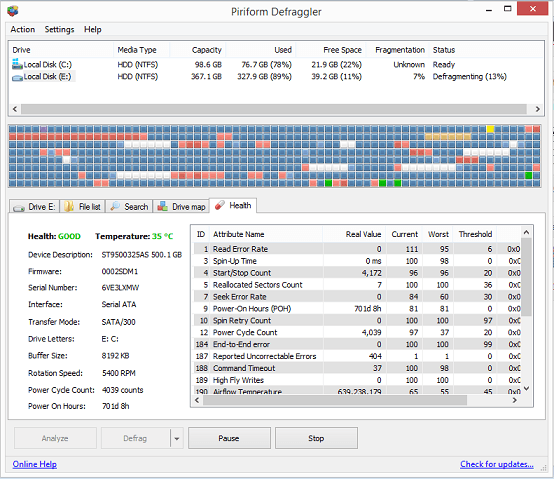This screenshot has width=554, height=479.
Task: Click the drive list left scroll arrow
Action: pyautogui.click(x=15, y=109)
